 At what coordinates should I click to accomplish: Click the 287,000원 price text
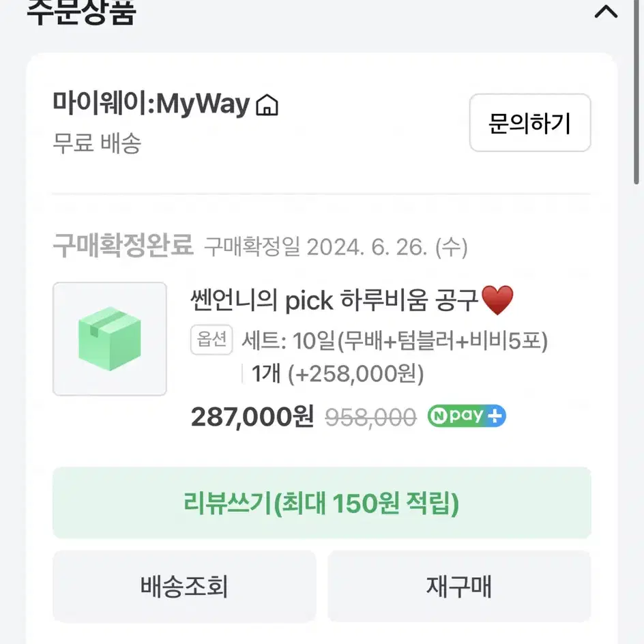click(252, 416)
